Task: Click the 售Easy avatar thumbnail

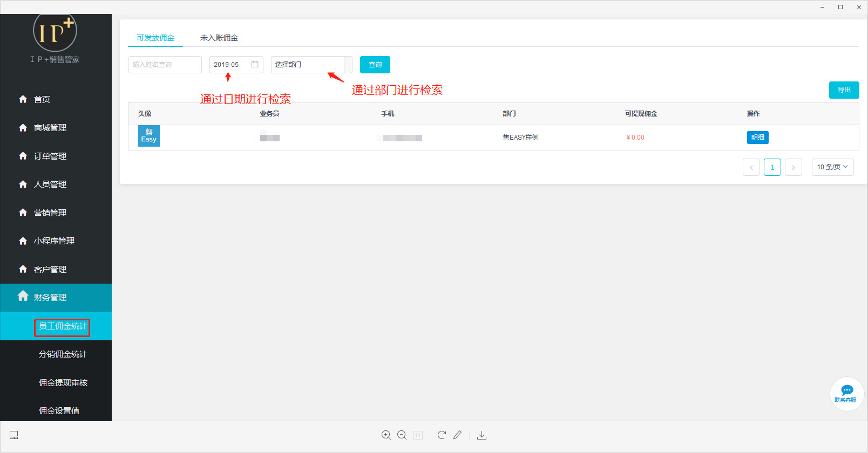Action: pyautogui.click(x=149, y=136)
